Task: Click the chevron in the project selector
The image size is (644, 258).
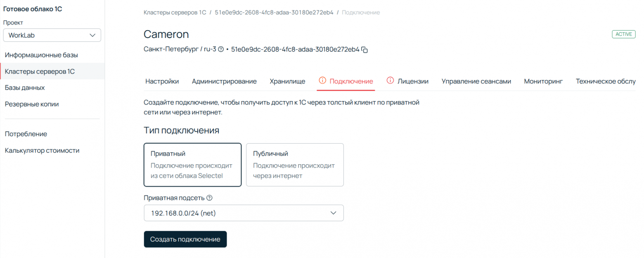Action: click(x=92, y=35)
